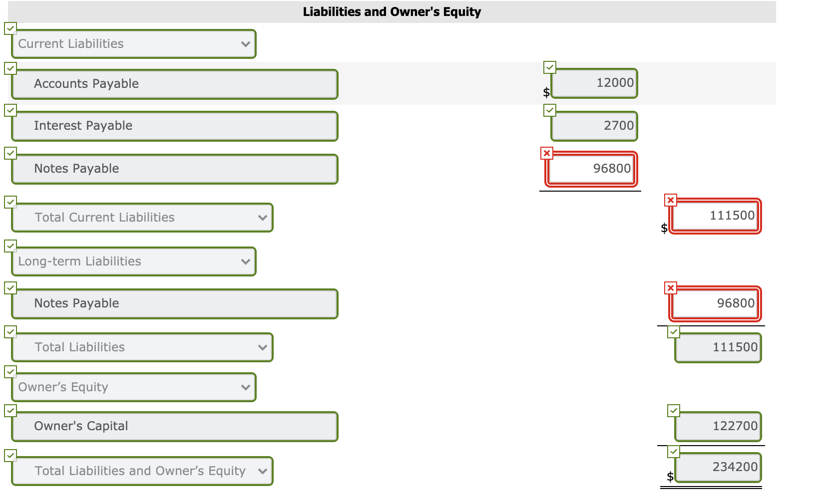819x504 pixels.
Task: Click green check icon above 2700 amount
Action: [x=550, y=110]
